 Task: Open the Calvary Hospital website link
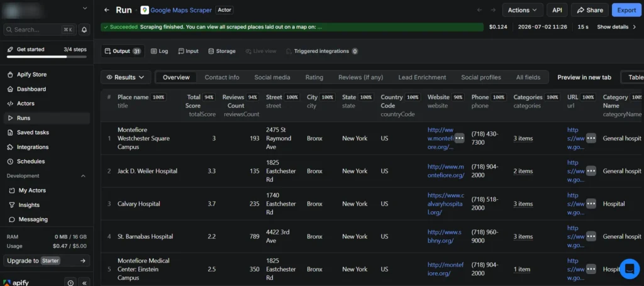click(446, 204)
